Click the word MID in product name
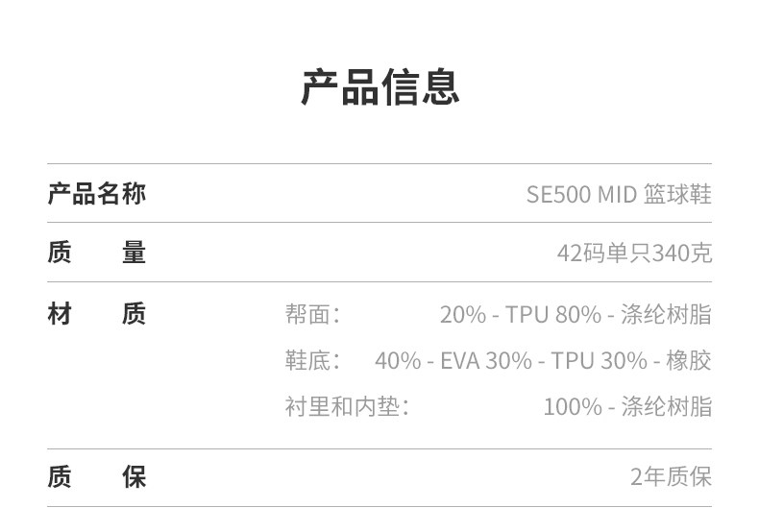Viewport: 759px width, 532px height. tap(617, 195)
